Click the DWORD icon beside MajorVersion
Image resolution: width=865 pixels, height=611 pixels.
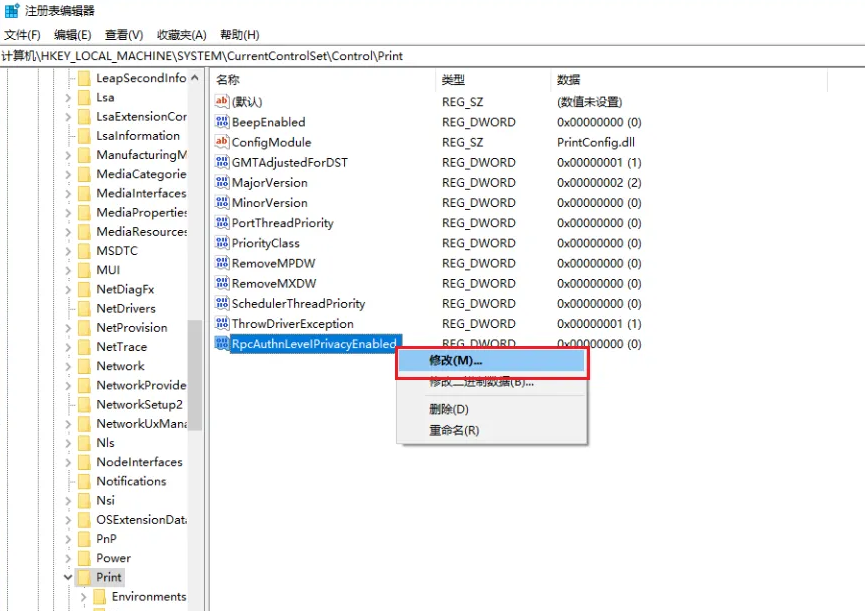(222, 182)
